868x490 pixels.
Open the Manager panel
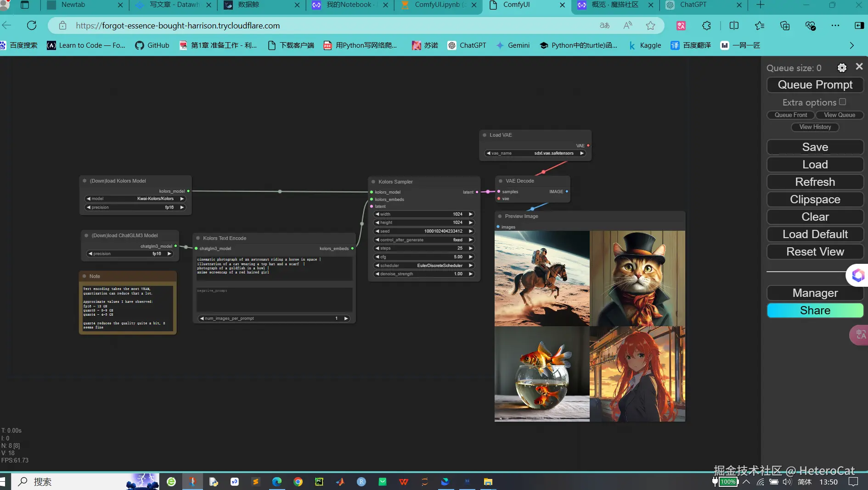tap(815, 293)
